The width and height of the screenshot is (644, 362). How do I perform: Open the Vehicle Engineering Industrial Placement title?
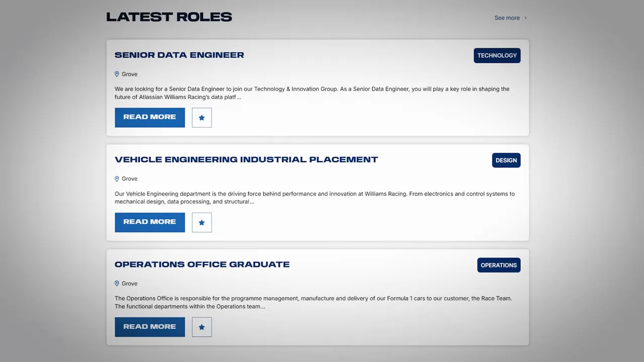pyautogui.click(x=246, y=159)
